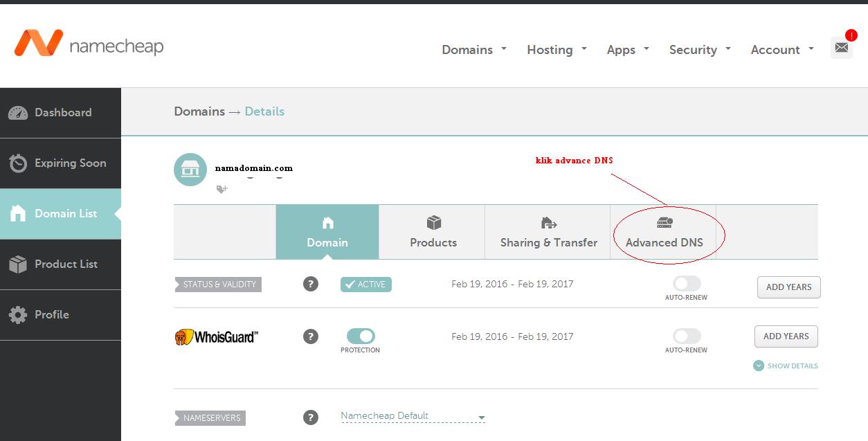Screen dimensions: 868x441
Task: Click the Dashboard gauge icon in sidebar
Action: coord(18,113)
